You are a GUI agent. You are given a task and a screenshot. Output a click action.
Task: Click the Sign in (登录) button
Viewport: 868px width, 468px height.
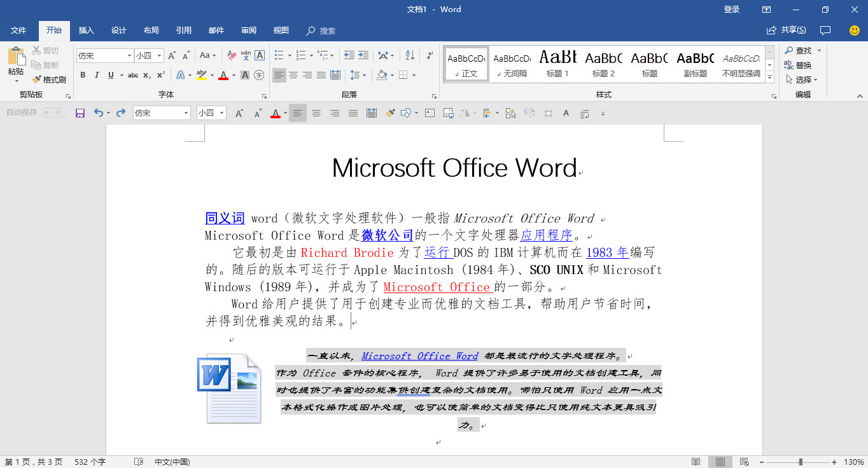point(732,10)
